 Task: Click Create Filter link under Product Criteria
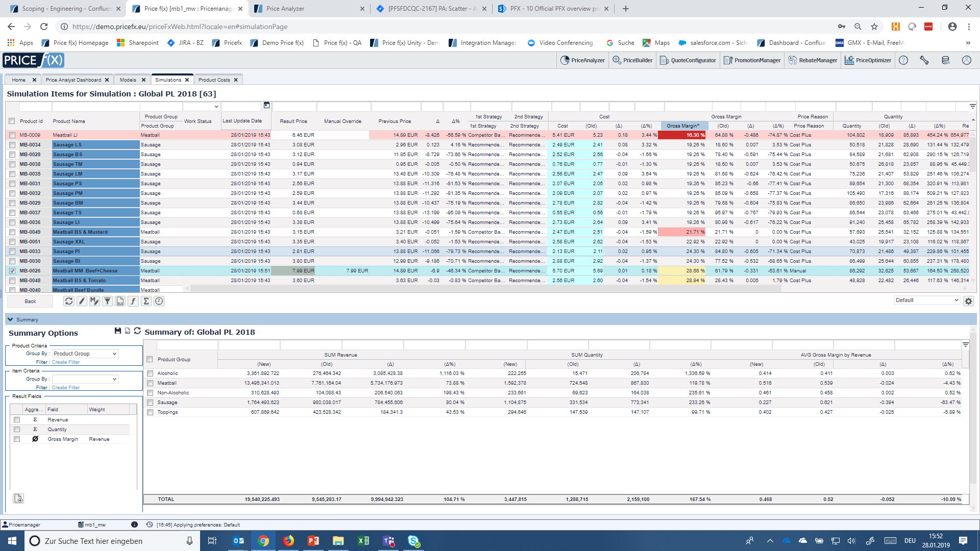(x=66, y=362)
